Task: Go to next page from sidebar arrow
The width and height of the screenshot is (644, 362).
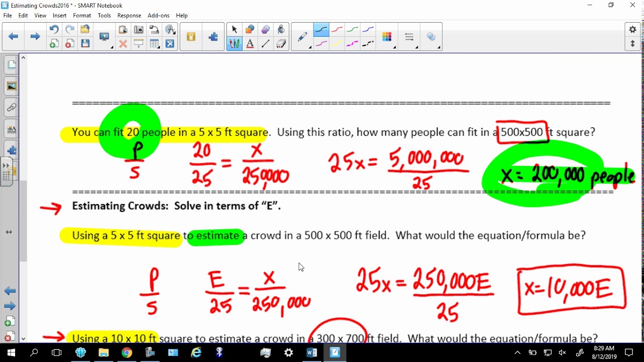Action: click(10, 306)
